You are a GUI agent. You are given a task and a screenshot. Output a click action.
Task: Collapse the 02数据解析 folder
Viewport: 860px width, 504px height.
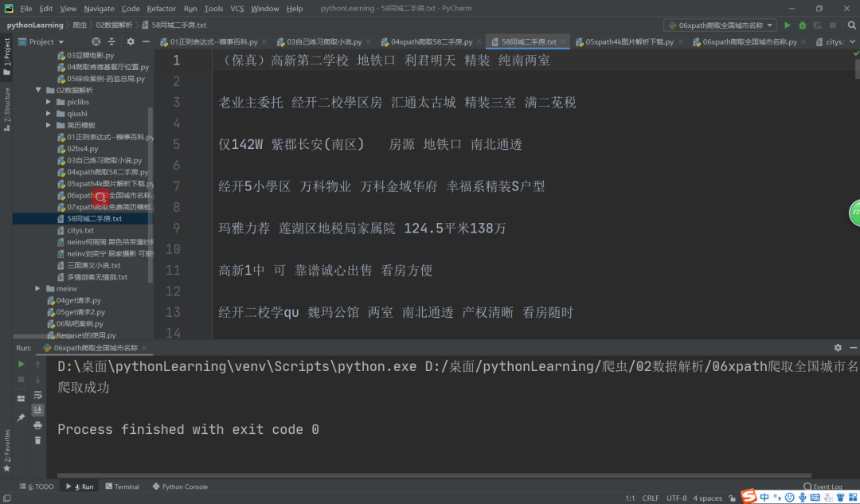(38, 90)
